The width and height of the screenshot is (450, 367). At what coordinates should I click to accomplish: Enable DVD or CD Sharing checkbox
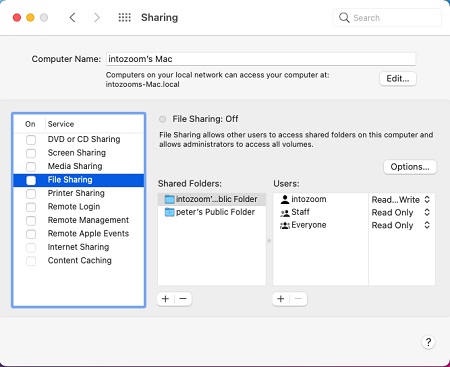tap(31, 140)
